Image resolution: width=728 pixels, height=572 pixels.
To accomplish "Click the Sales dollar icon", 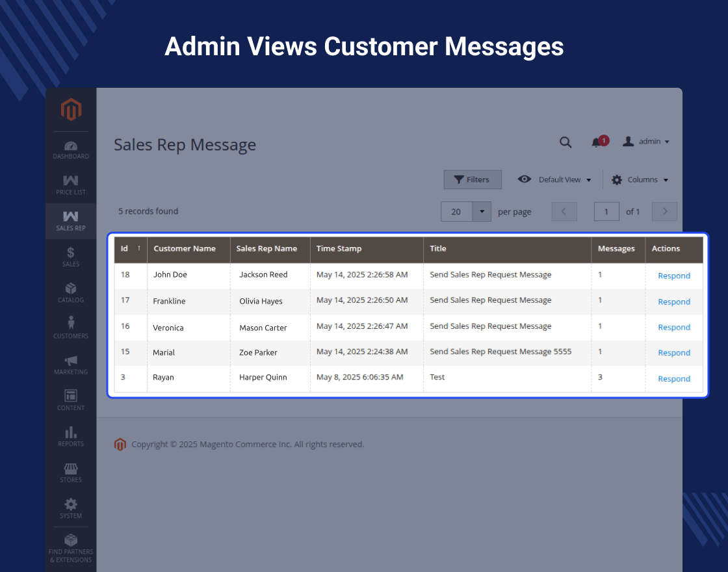I will tap(71, 257).
